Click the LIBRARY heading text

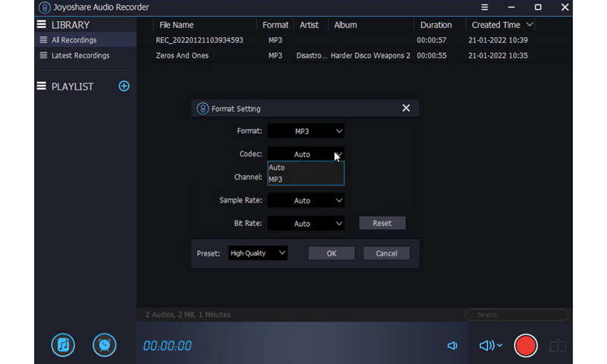click(x=71, y=25)
